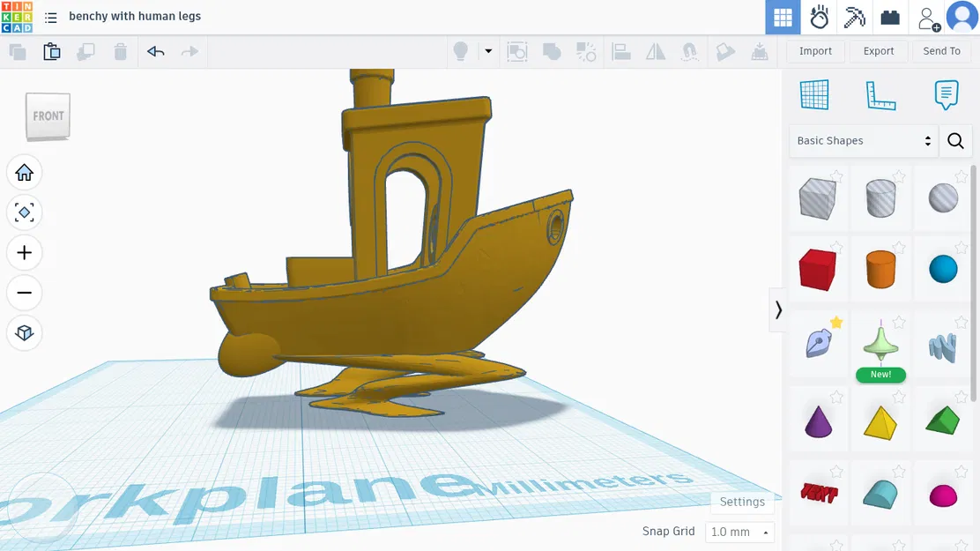Rename the design 'benchy with human legs'
The width and height of the screenshot is (980, 551).
[x=135, y=16]
